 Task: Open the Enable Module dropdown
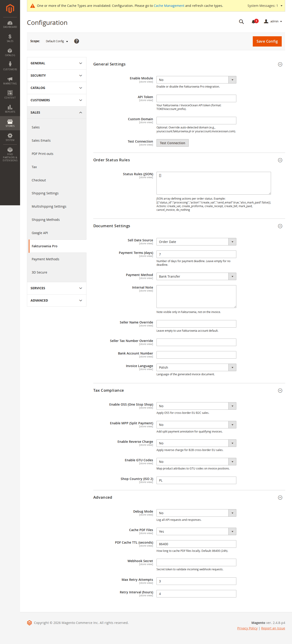pyautogui.click(x=196, y=80)
